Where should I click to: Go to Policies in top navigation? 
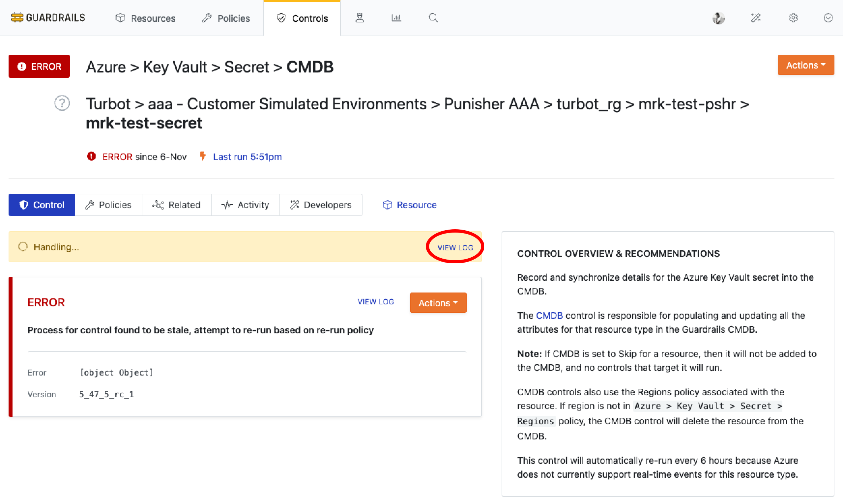(x=226, y=18)
